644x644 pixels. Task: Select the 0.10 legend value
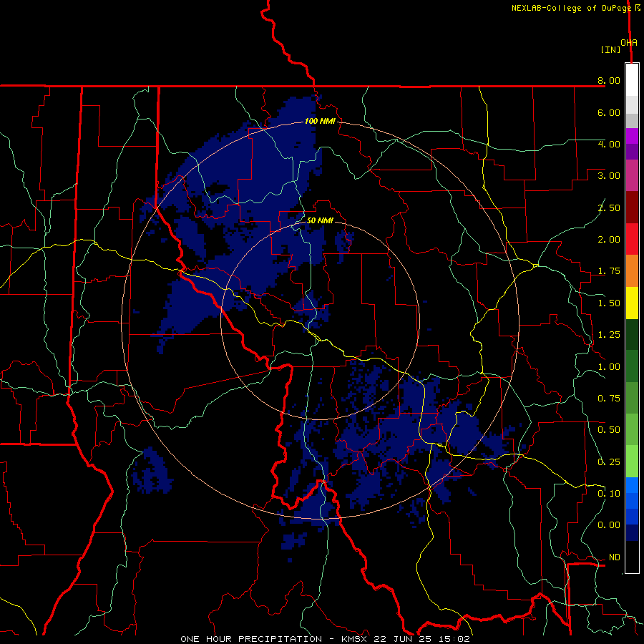(x=609, y=494)
